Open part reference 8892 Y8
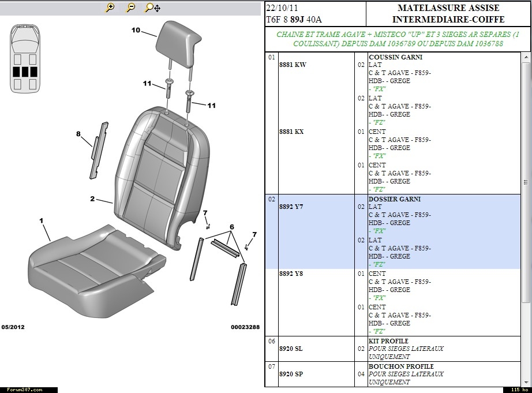 coord(291,274)
